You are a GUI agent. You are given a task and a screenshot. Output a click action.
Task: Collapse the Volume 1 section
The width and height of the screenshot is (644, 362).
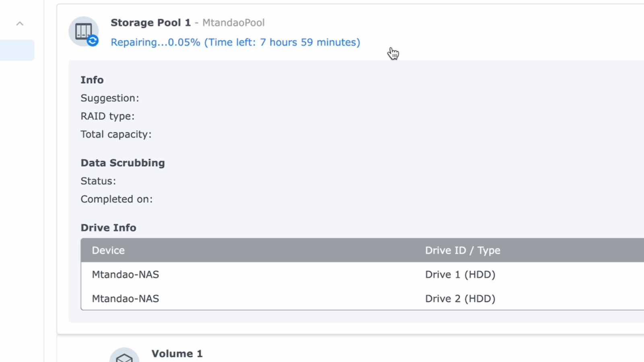click(x=177, y=353)
